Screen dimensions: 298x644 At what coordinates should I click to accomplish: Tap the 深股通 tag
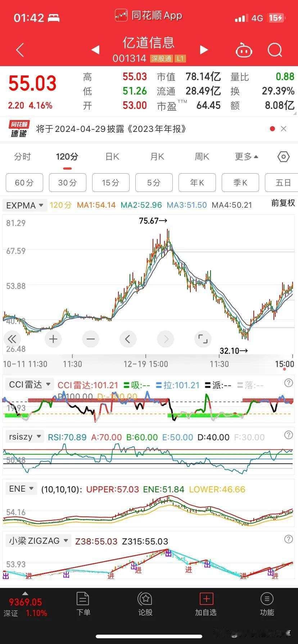161,58
